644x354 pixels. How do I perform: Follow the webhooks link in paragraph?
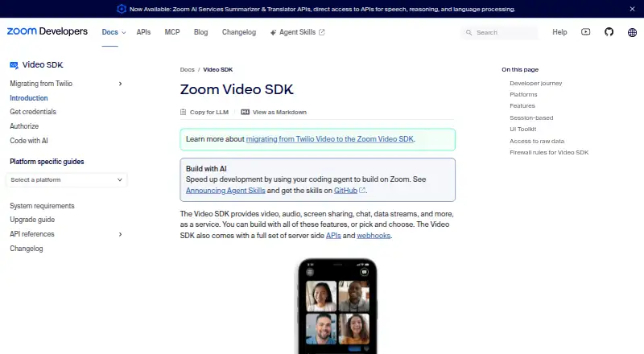pos(374,236)
